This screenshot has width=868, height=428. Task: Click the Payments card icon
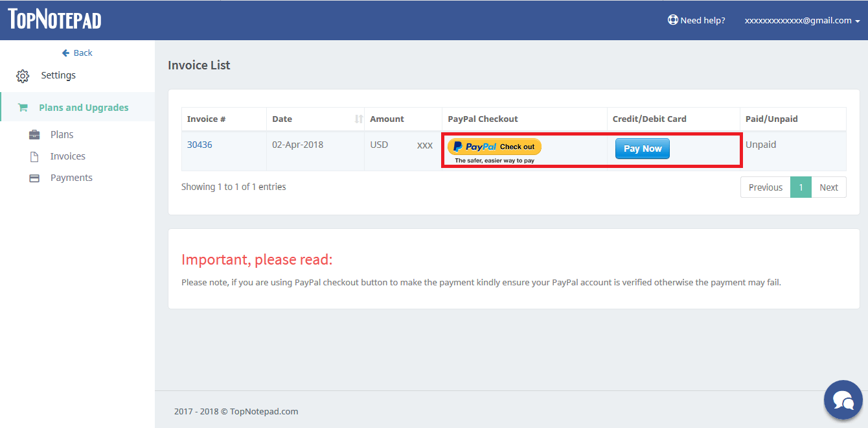(x=34, y=178)
